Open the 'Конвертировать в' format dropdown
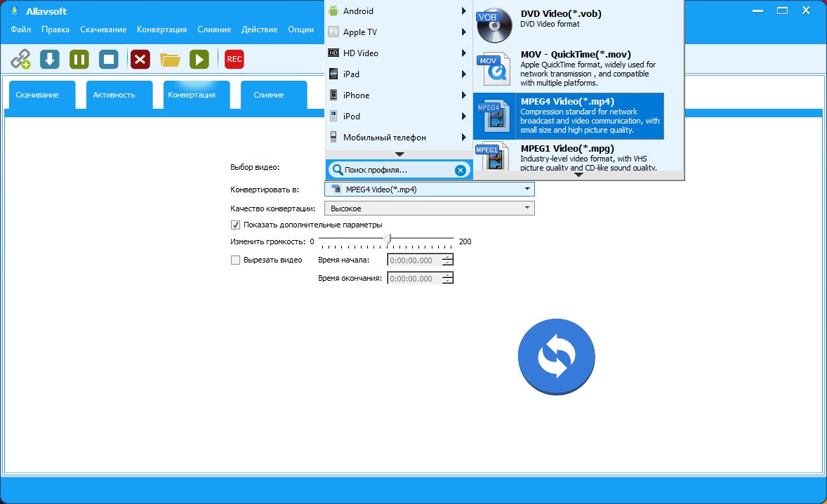 point(429,190)
